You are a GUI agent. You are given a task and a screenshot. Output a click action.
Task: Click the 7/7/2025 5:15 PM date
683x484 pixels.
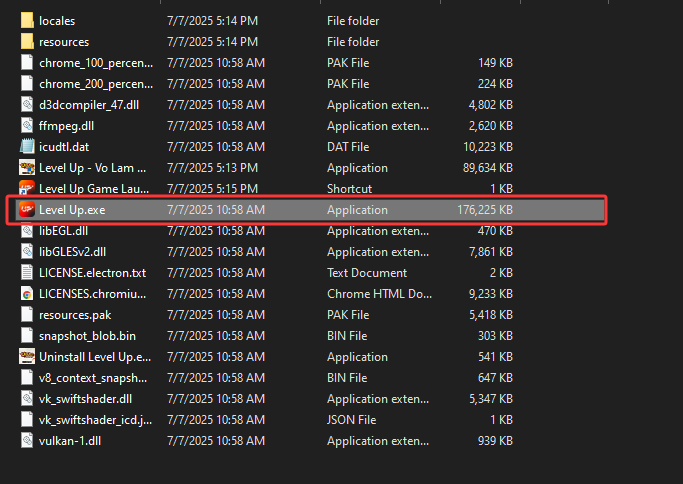(213, 189)
